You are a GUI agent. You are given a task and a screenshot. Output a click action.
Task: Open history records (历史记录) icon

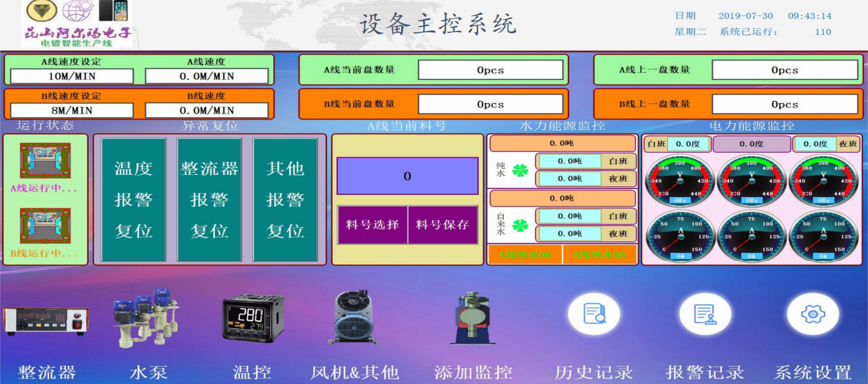[593, 314]
